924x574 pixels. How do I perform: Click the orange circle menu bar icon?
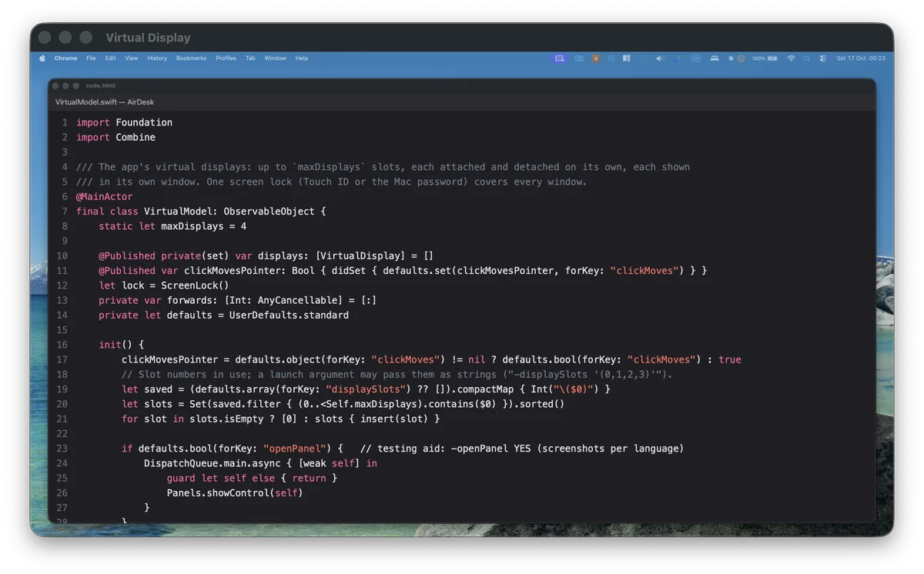click(x=741, y=58)
